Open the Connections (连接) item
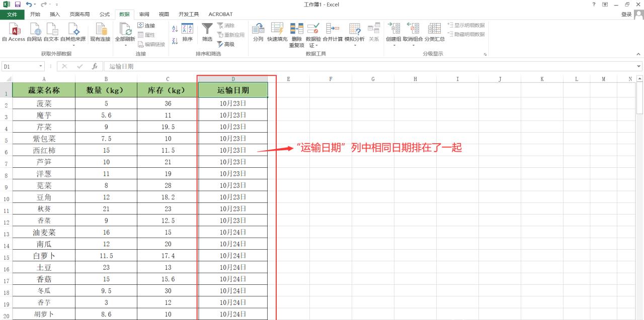This screenshot has width=644, height=320. click(x=146, y=26)
